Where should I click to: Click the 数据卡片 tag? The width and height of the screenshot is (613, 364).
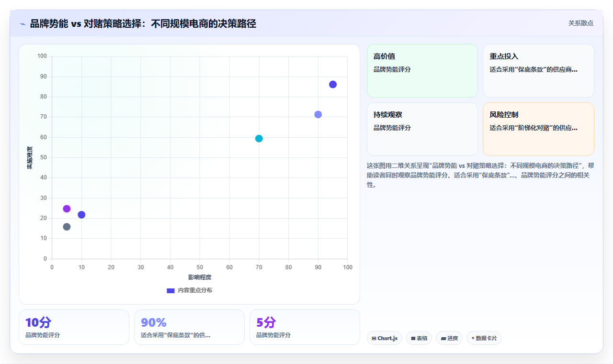tap(484, 338)
